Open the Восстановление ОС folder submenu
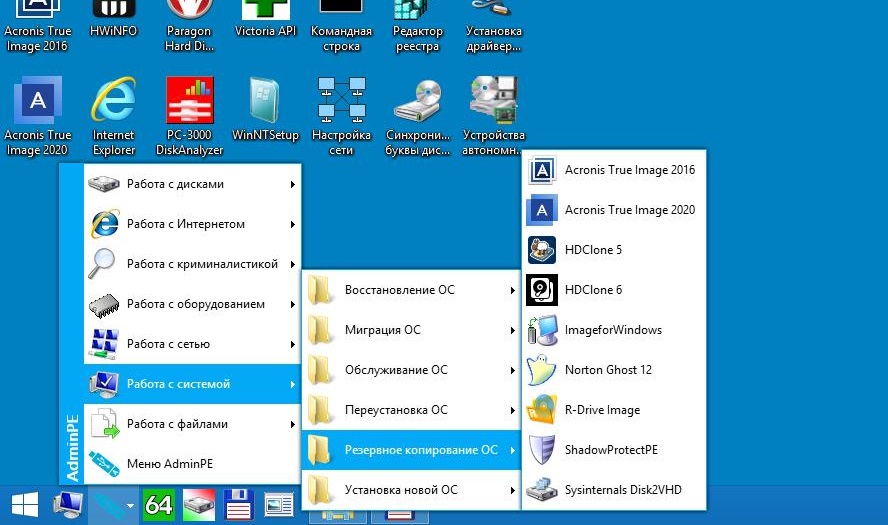 click(411, 290)
